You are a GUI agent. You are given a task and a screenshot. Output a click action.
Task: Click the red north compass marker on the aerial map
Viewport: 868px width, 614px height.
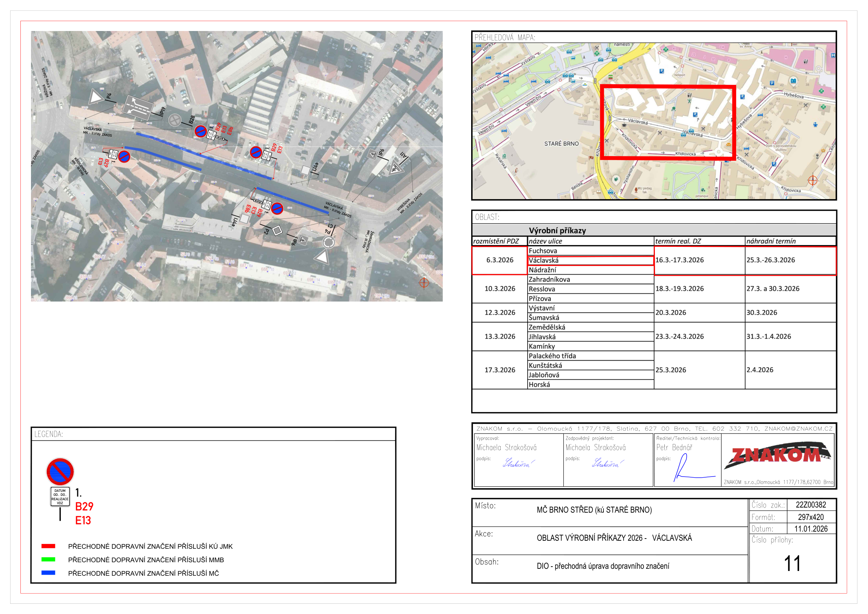(x=424, y=283)
